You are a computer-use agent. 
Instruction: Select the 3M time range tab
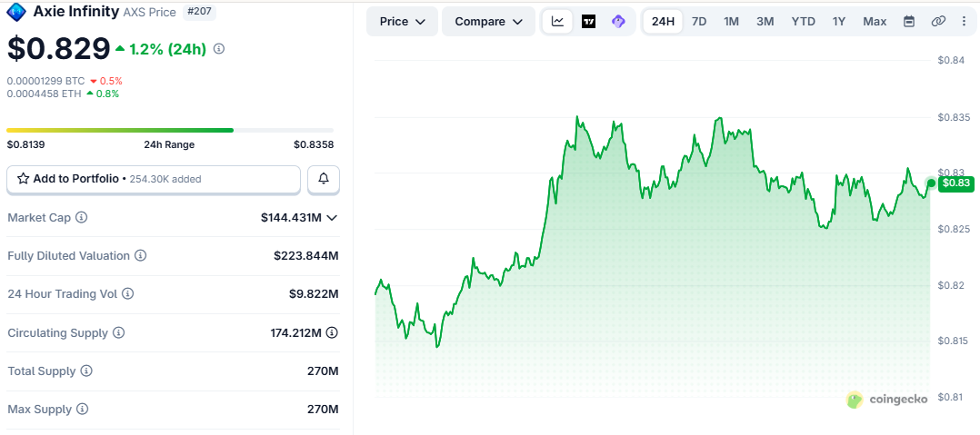(765, 21)
